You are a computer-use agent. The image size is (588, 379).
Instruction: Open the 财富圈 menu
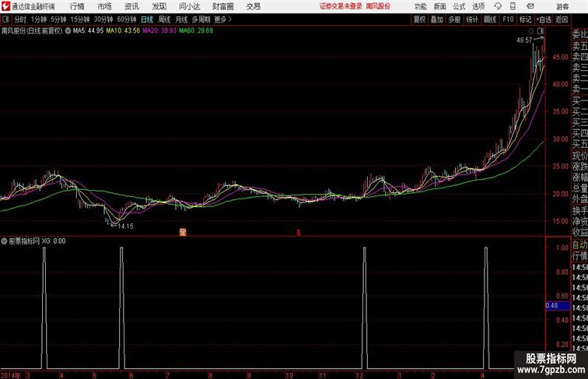coord(223,6)
